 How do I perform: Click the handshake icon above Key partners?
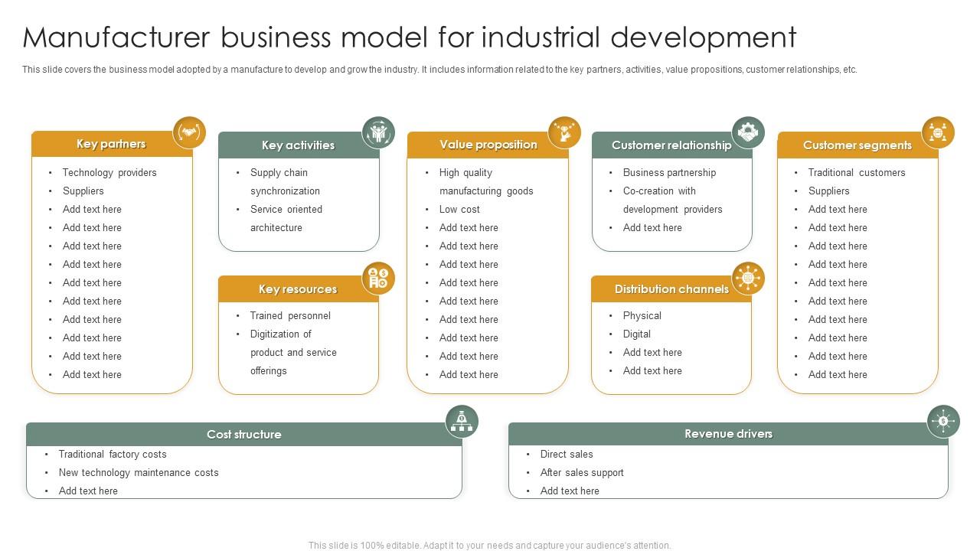tap(189, 133)
